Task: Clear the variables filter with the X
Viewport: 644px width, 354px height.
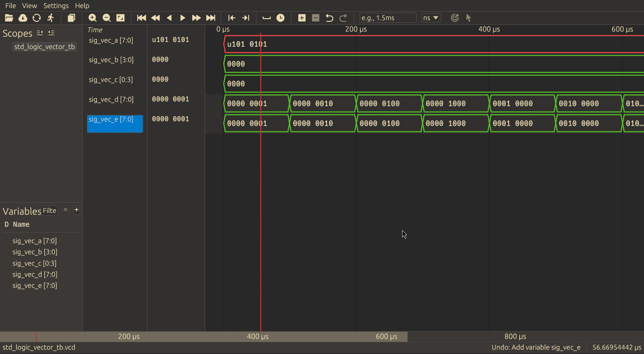Action: [65, 210]
